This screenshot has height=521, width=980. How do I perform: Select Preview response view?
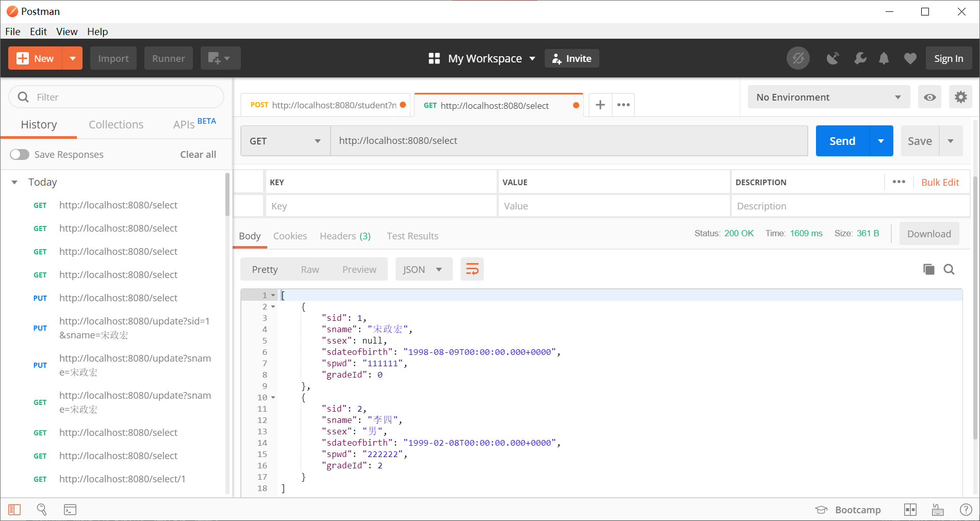(x=360, y=269)
